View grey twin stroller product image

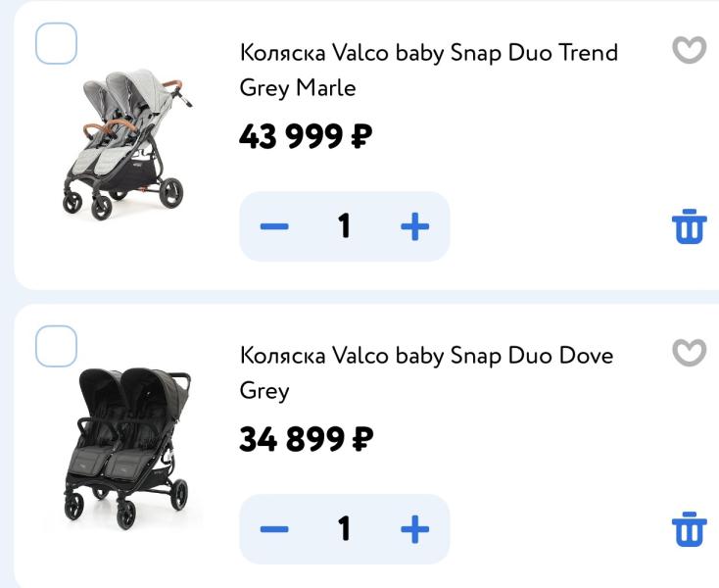point(127,144)
